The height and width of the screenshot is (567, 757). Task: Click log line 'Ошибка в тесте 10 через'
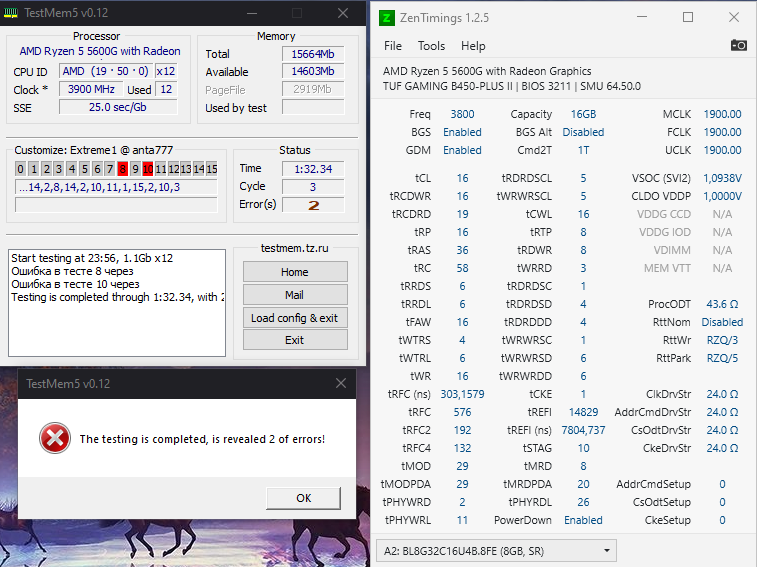75,284
